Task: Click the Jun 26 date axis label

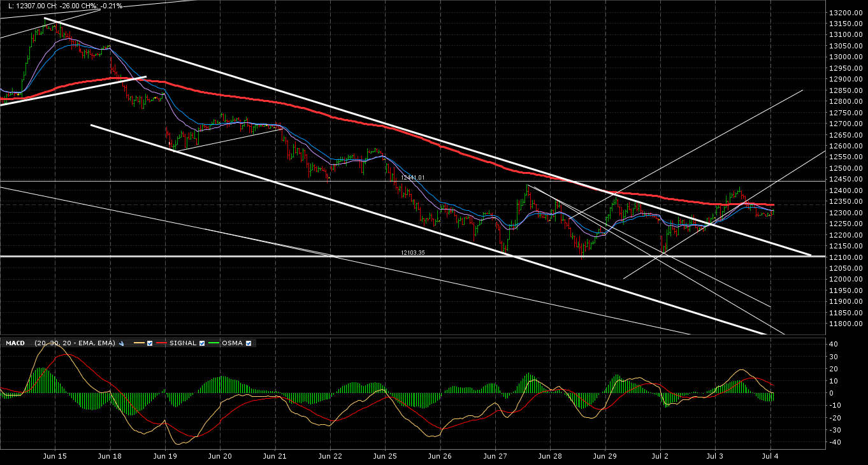Action: (x=440, y=456)
